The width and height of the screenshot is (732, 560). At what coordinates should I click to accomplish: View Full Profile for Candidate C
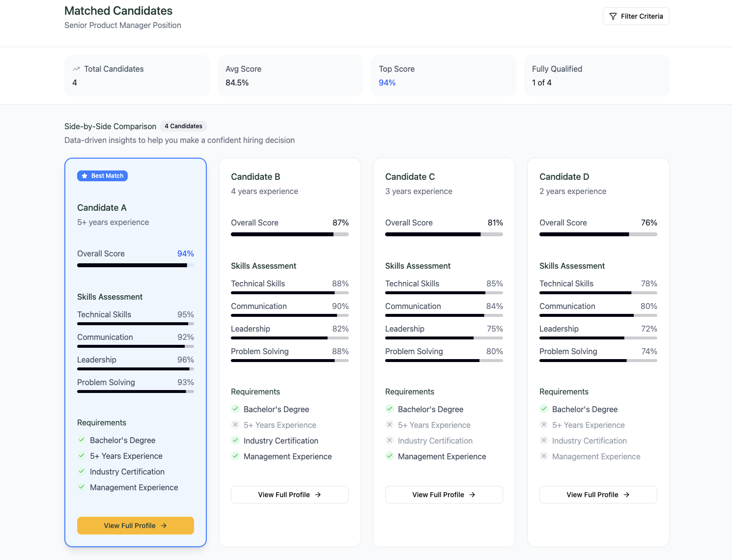(444, 495)
